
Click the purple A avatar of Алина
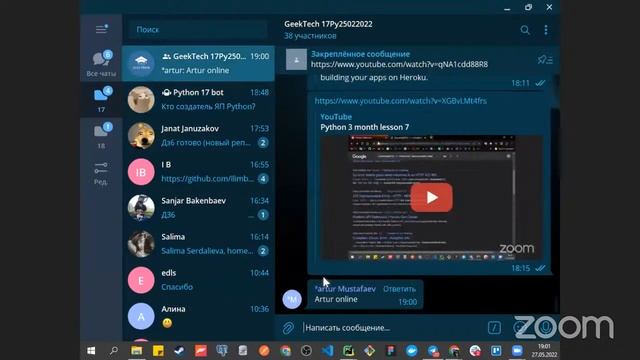tap(141, 316)
